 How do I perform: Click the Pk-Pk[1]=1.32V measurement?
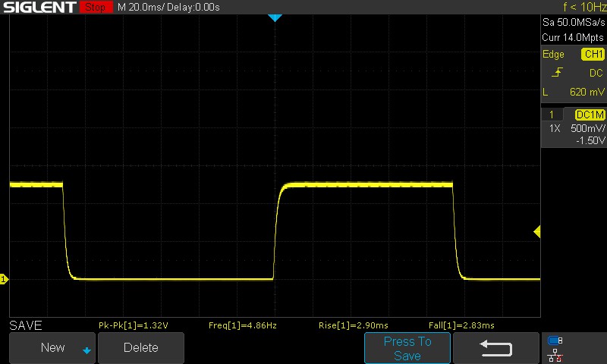coord(134,325)
